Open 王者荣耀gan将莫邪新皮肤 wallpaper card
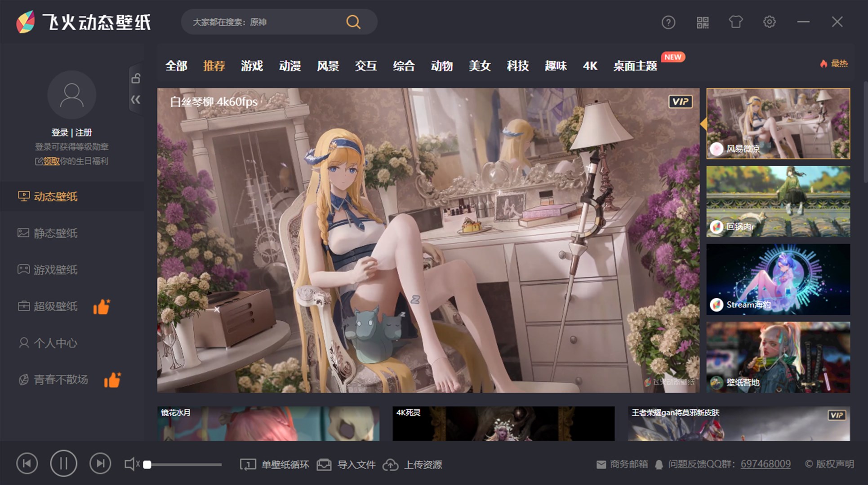The width and height of the screenshot is (868, 485). [739, 423]
